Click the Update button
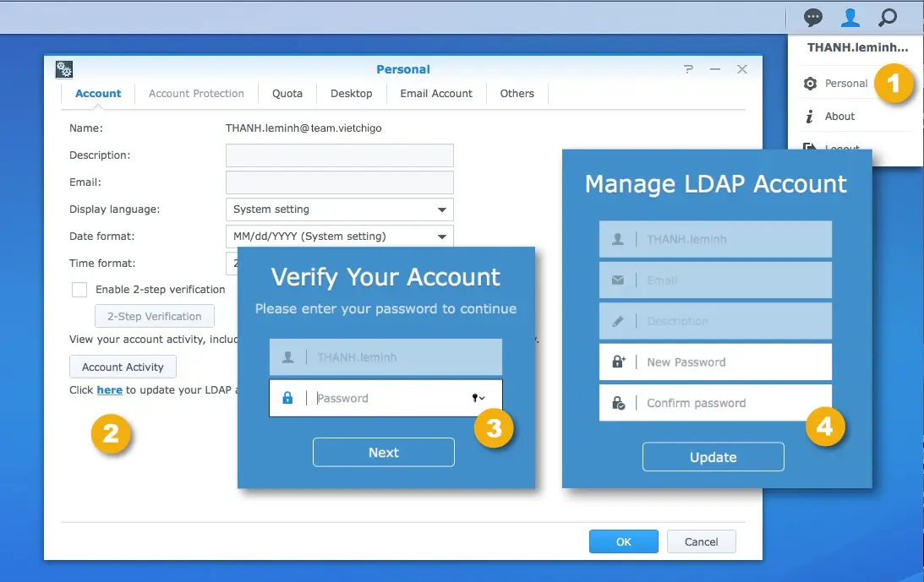Image resolution: width=924 pixels, height=582 pixels. (x=713, y=457)
